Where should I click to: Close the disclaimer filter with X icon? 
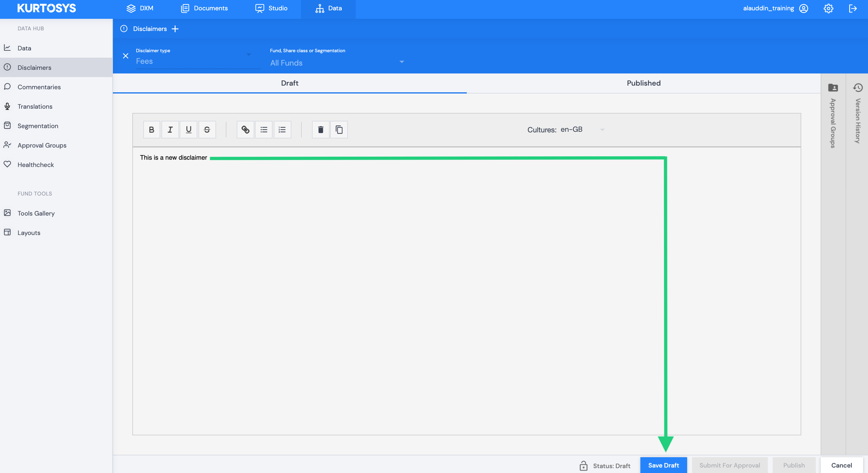126,56
